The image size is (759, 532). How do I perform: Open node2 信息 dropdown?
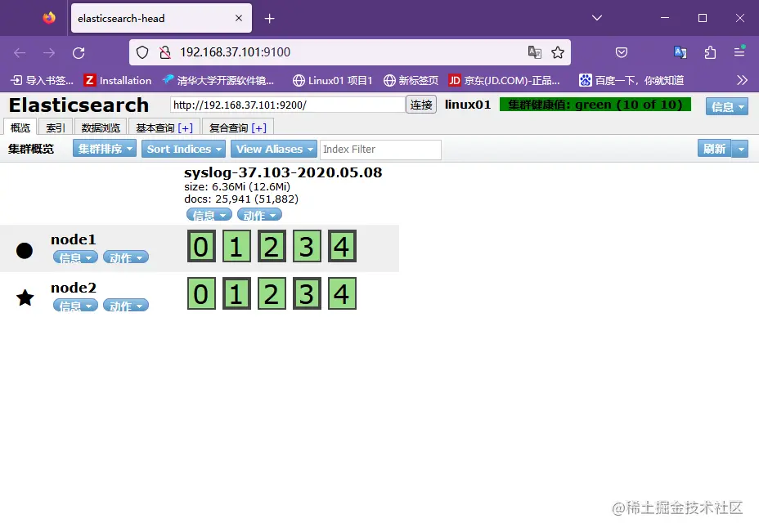[75, 306]
